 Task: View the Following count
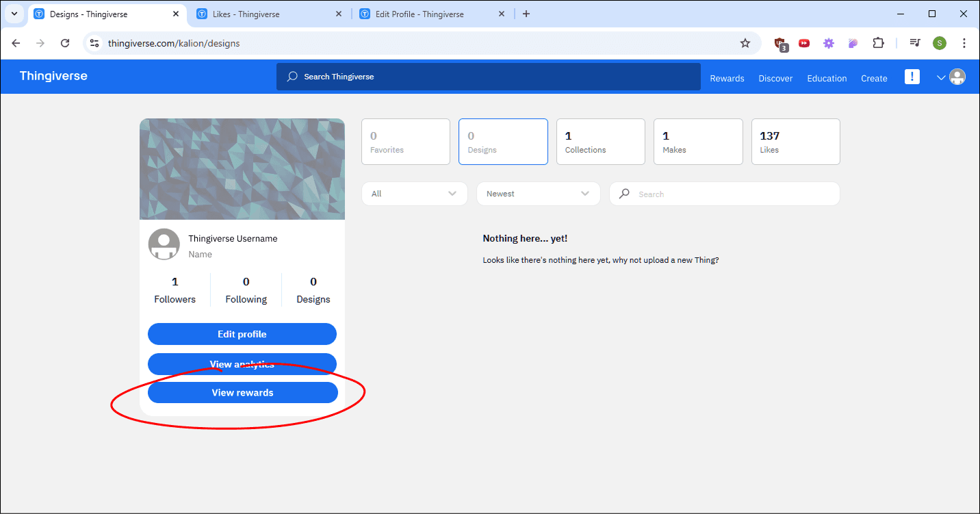pos(246,290)
